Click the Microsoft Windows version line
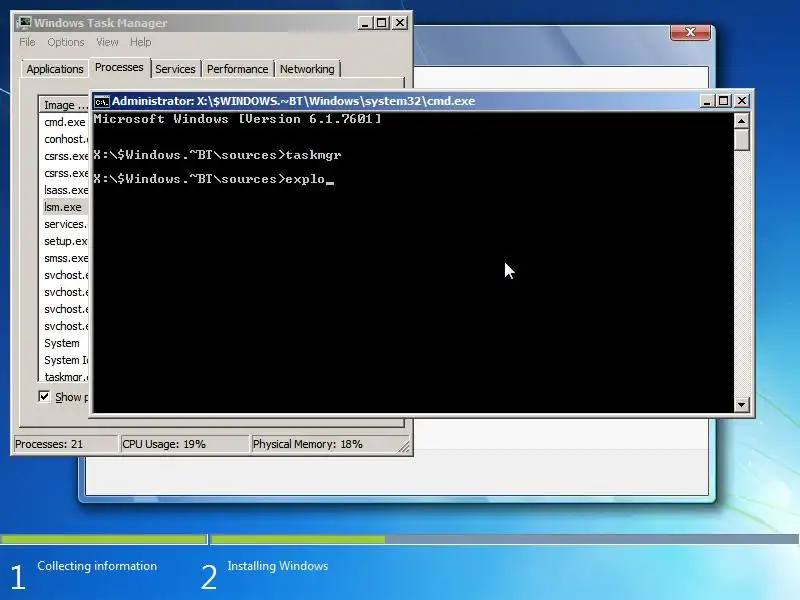800x600 pixels. [237, 119]
